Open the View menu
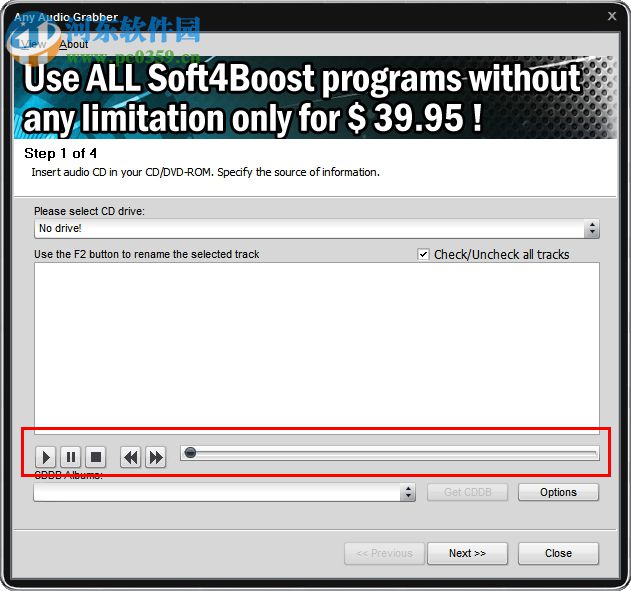The width and height of the screenshot is (631, 591). (34, 44)
